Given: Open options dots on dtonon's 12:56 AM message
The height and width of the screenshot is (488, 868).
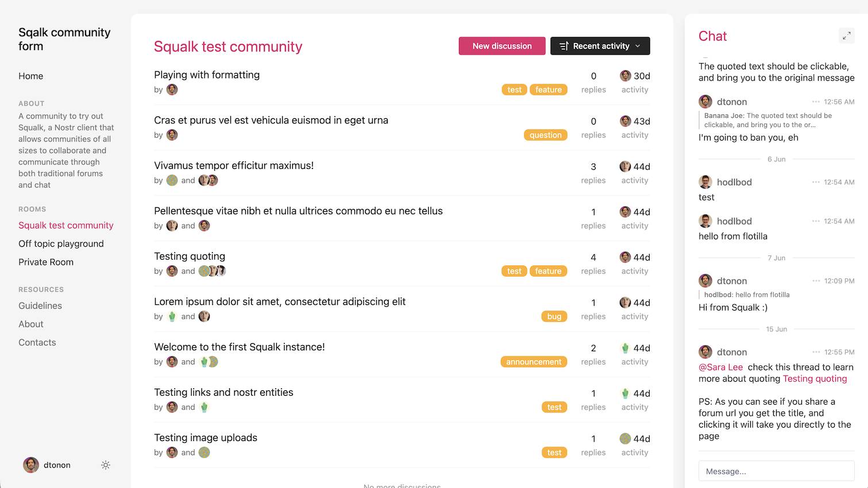Looking at the screenshot, I should pos(816,102).
